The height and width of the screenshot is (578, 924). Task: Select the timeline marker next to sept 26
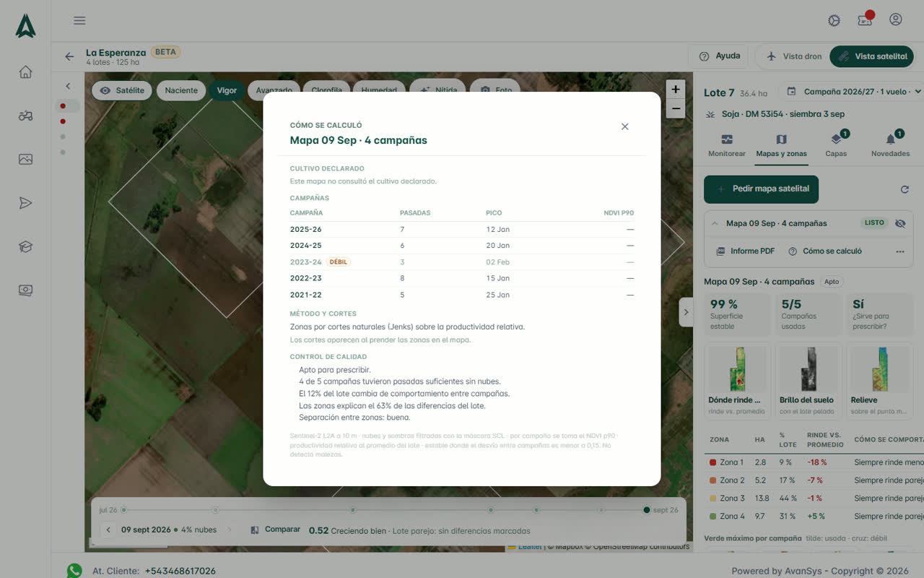647,510
